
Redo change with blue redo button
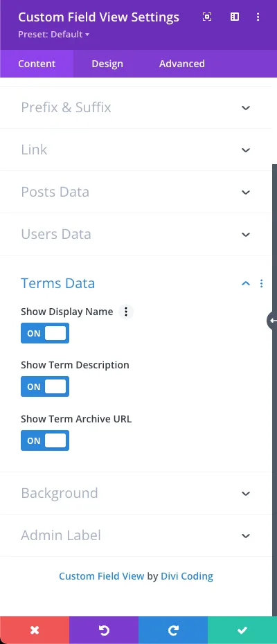[x=173, y=630]
